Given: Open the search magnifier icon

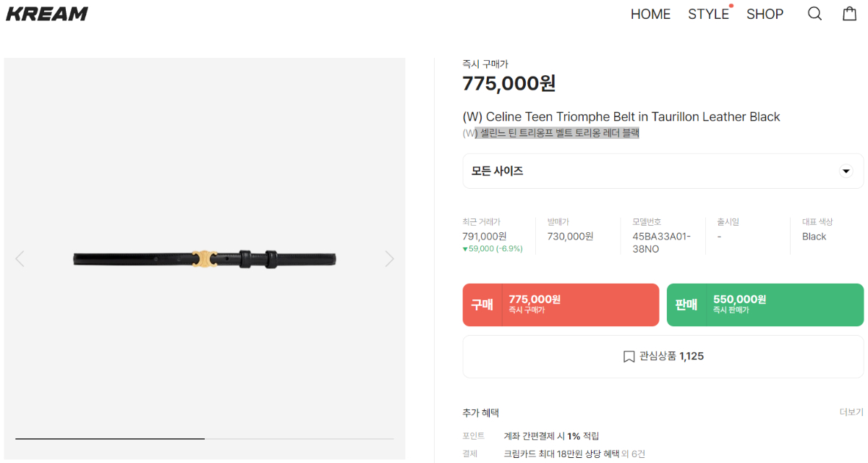Looking at the screenshot, I should (x=814, y=14).
